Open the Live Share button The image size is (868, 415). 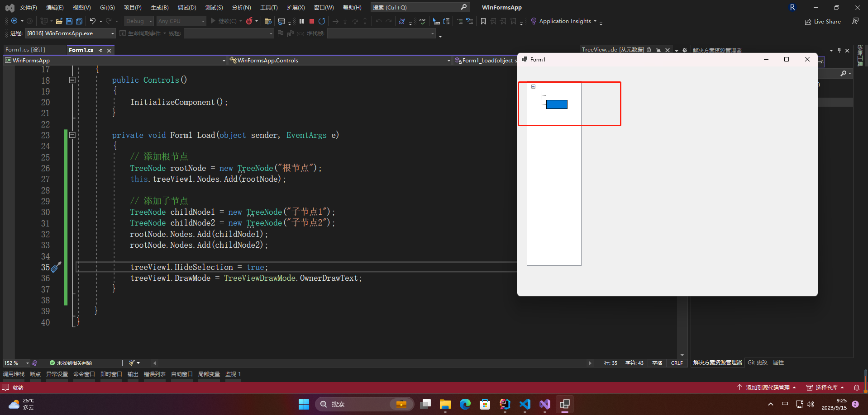[x=823, y=21]
